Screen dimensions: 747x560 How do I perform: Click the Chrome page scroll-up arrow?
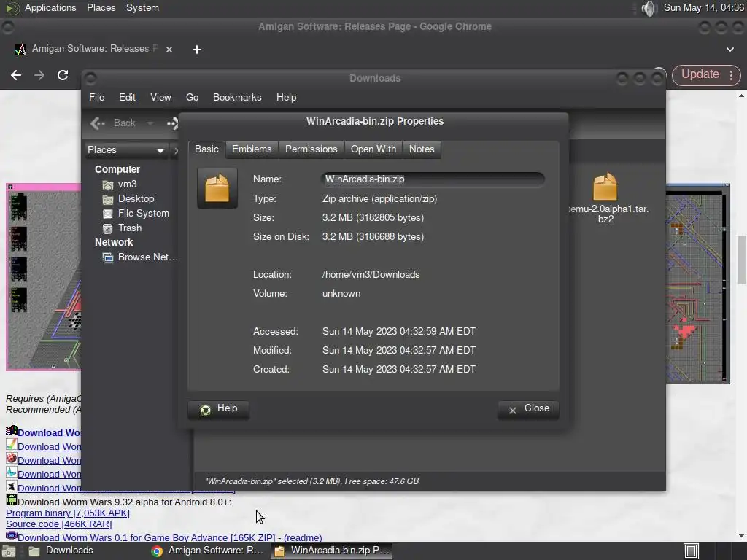click(741, 96)
